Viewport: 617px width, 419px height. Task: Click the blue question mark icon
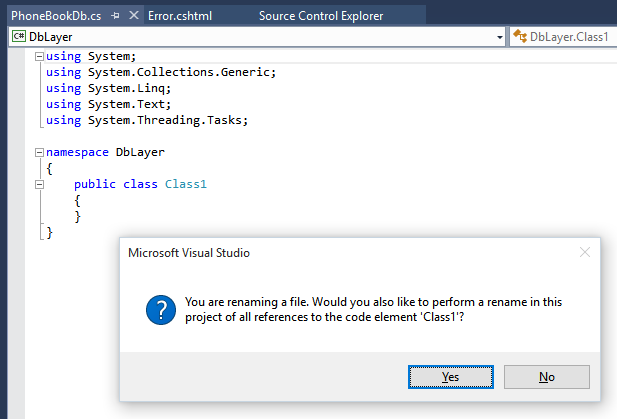(161, 310)
